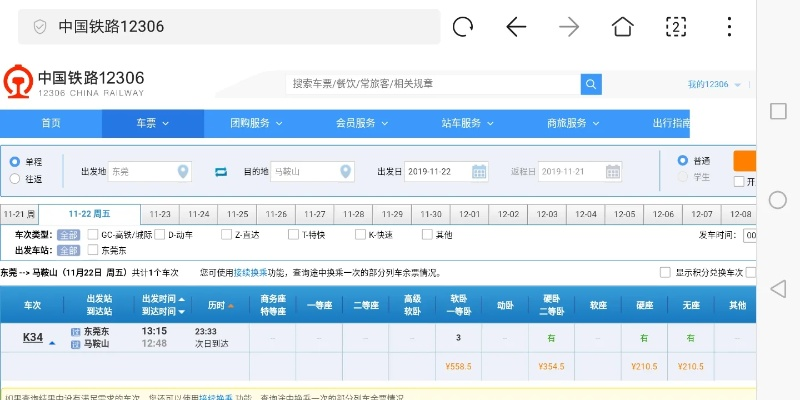Enable the 显示积分兑换车次 checkbox

click(665, 272)
